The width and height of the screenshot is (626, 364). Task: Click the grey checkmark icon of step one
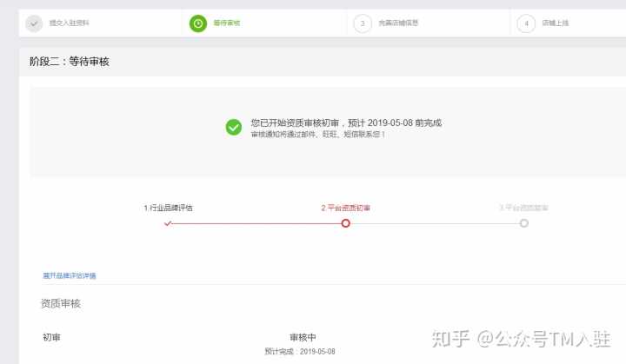click(34, 23)
